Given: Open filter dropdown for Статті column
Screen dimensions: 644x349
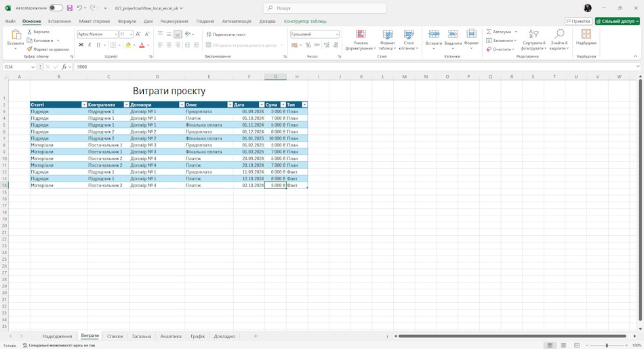Looking at the screenshot, I should pyautogui.click(x=84, y=104).
